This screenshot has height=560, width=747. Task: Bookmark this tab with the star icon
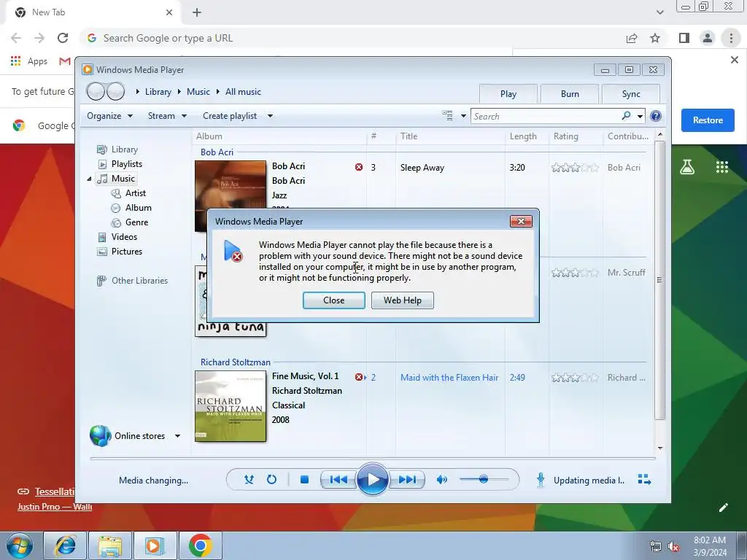pos(655,38)
